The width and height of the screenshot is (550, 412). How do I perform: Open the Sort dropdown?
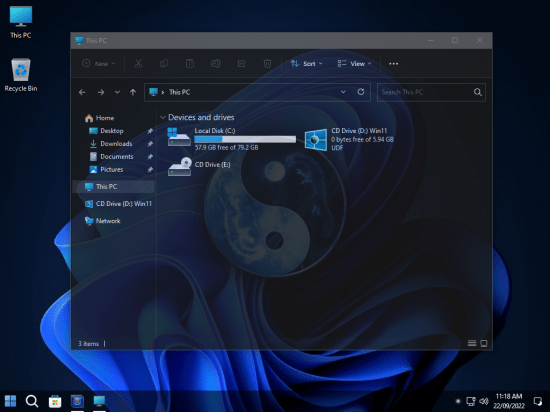point(306,63)
